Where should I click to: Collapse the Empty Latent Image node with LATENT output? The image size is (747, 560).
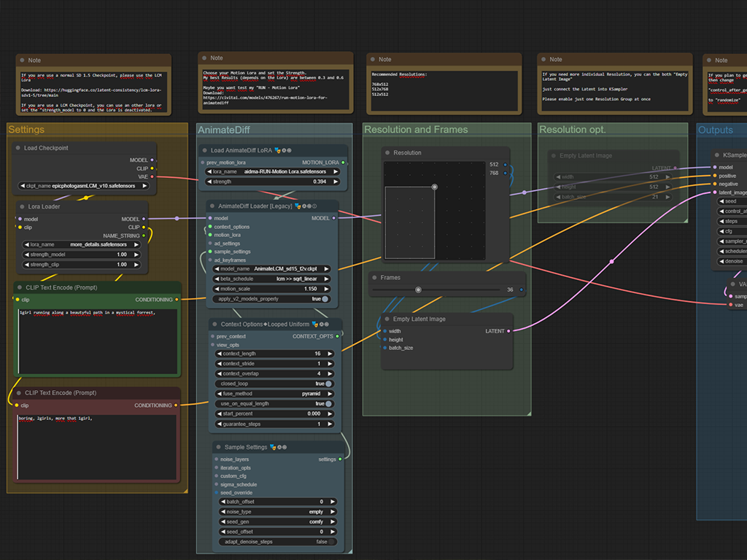[387, 319]
